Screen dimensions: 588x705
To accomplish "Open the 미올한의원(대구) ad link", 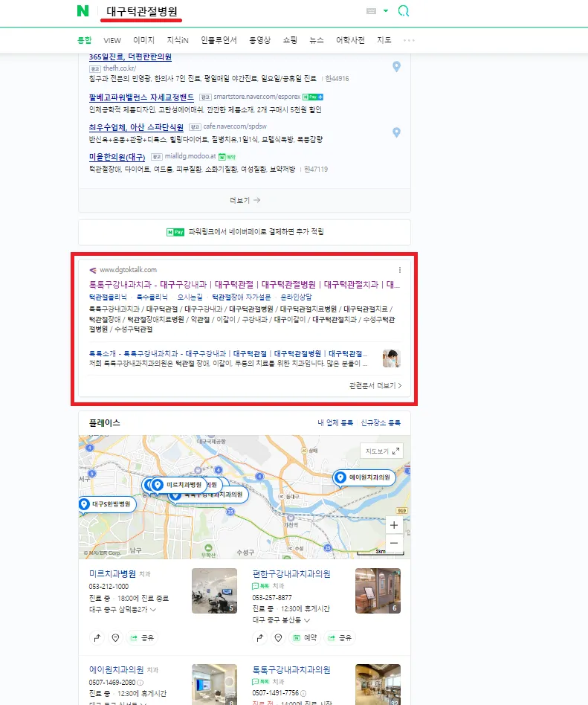I will point(117,157).
